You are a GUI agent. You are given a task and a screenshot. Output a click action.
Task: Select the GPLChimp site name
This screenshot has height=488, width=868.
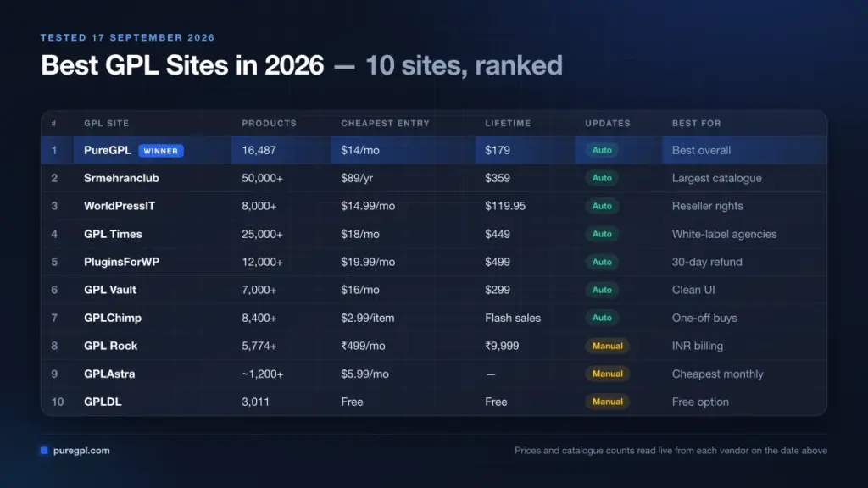113,318
